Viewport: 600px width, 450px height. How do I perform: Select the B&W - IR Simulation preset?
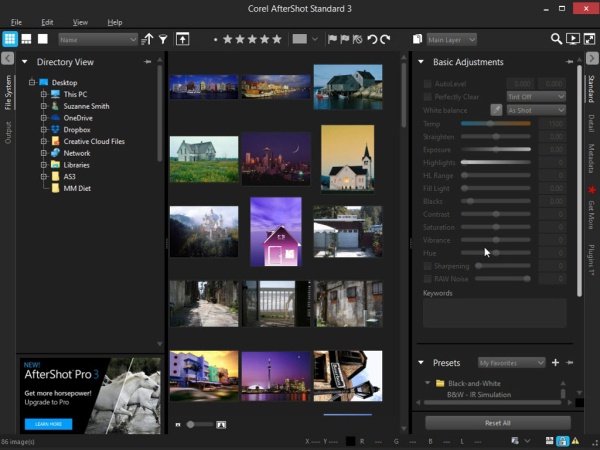(x=479, y=395)
